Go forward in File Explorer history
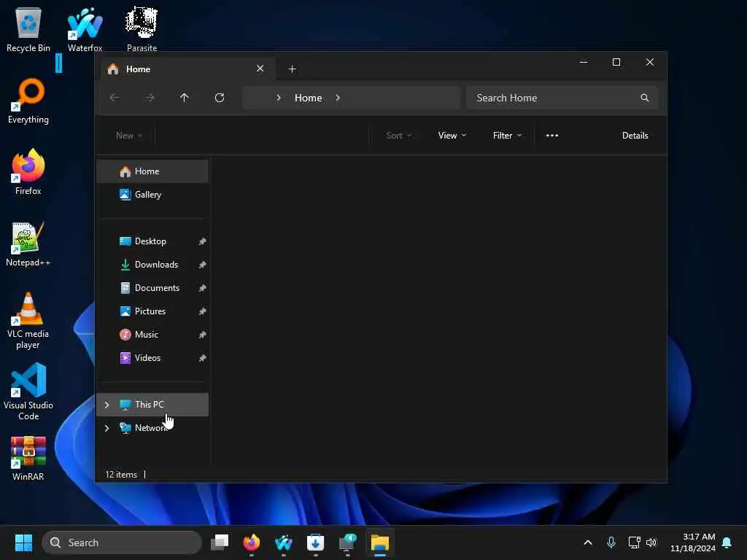The height and width of the screenshot is (560, 747). coord(150,98)
